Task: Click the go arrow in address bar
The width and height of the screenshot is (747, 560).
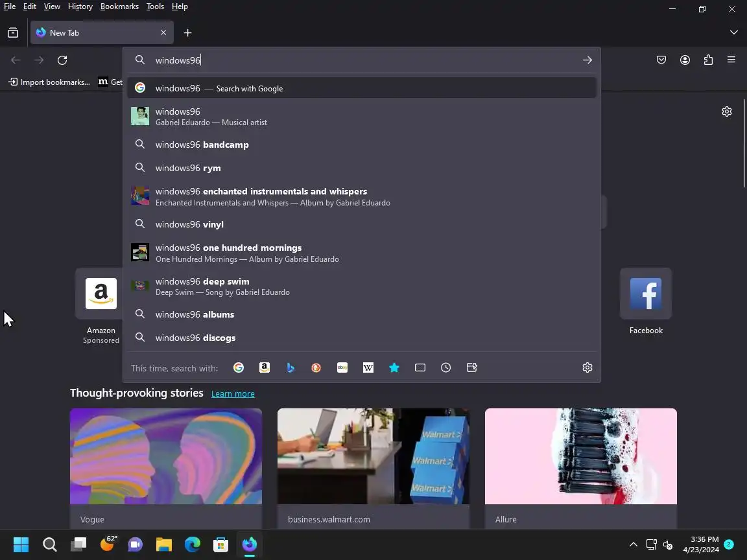Action: pos(587,60)
